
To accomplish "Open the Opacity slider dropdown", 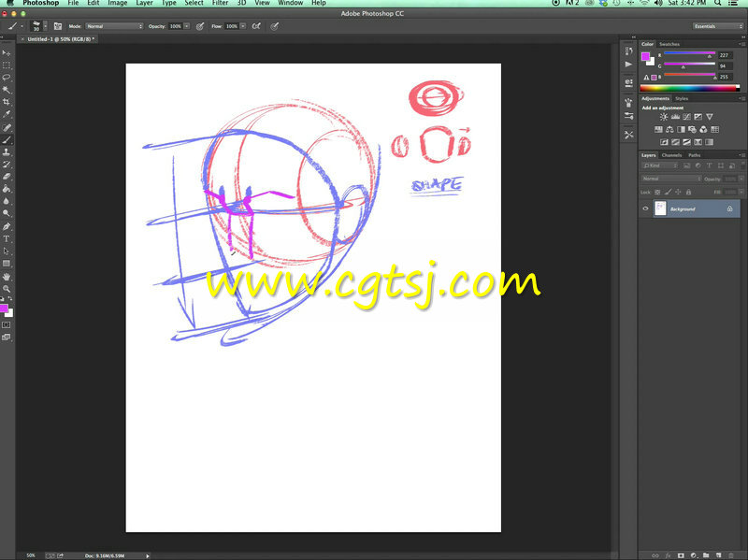I will click(187, 26).
